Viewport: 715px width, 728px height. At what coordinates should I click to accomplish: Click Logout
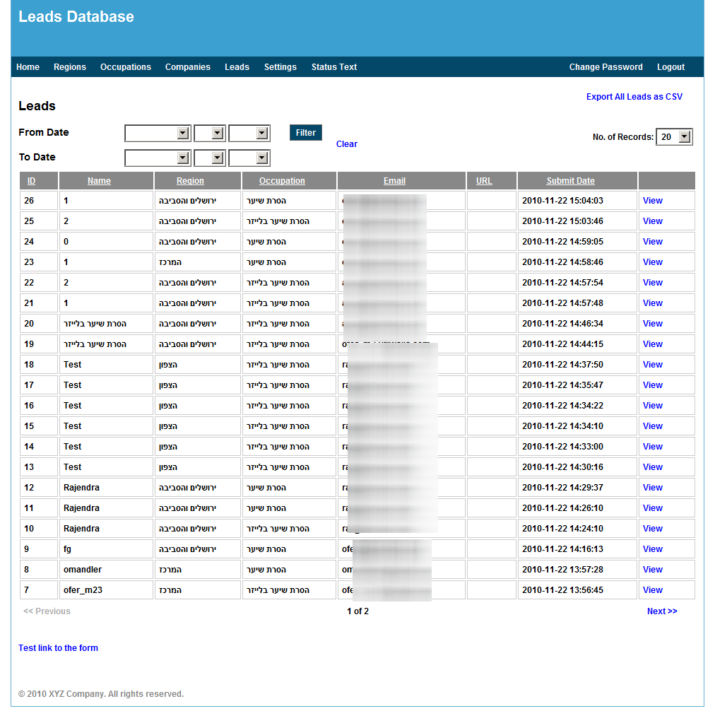coord(670,67)
